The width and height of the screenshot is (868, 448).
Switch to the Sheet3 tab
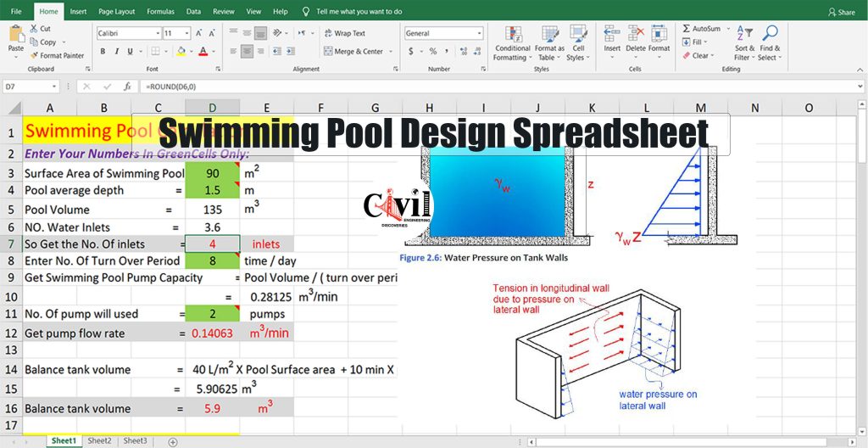pos(135,441)
